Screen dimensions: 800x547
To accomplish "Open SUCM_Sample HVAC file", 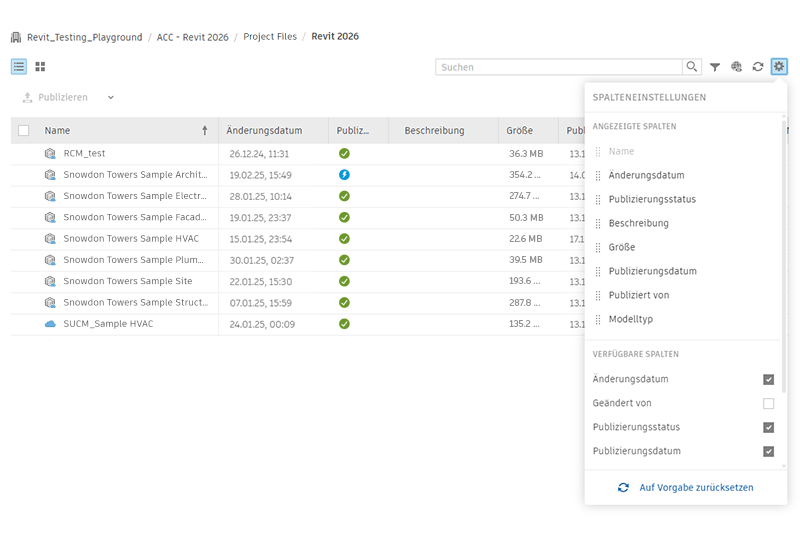I will [x=108, y=324].
